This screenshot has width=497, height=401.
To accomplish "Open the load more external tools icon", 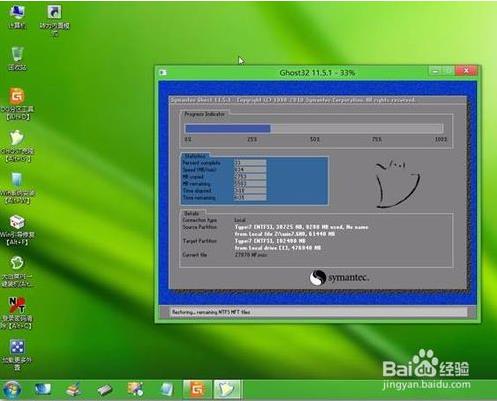I will (x=17, y=355).
